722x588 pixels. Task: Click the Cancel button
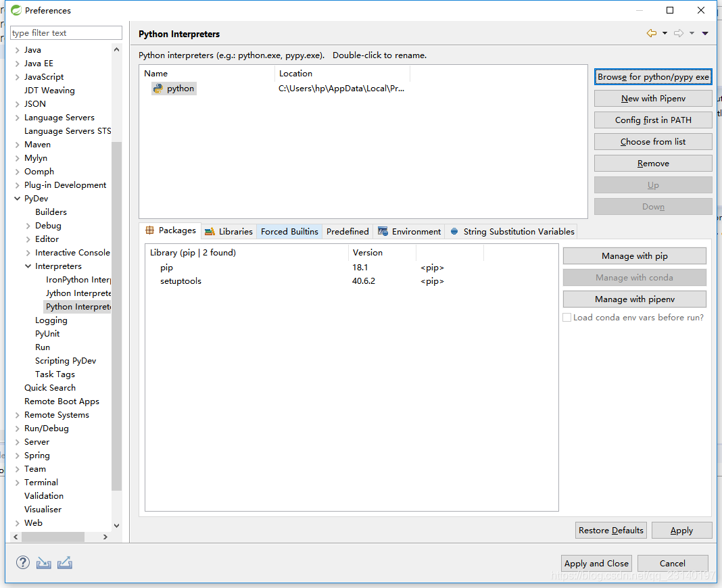point(672,564)
